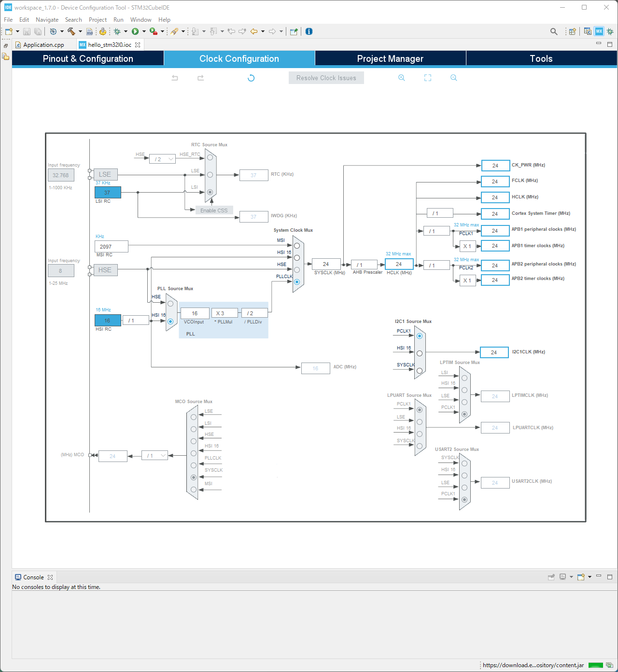Select LSI in RTC Source Mux
This screenshot has height=672, width=618.
tap(210, 192)
